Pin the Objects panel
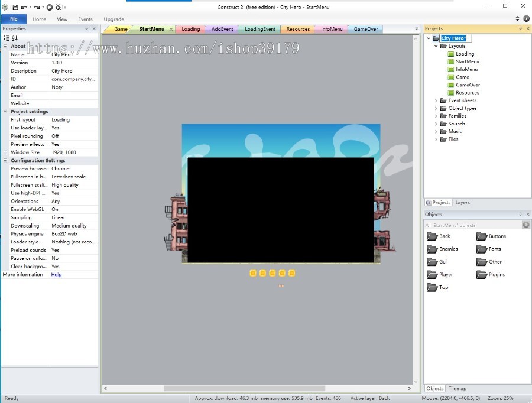 pos(520,214)
